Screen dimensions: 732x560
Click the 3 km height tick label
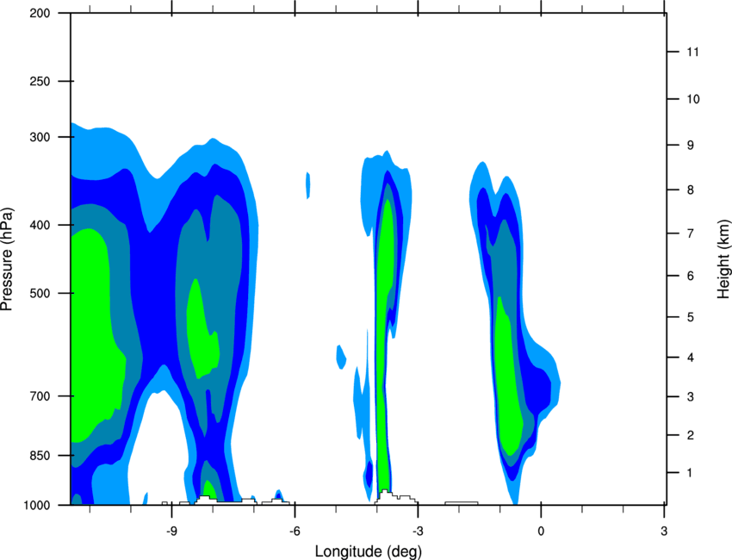691,397
